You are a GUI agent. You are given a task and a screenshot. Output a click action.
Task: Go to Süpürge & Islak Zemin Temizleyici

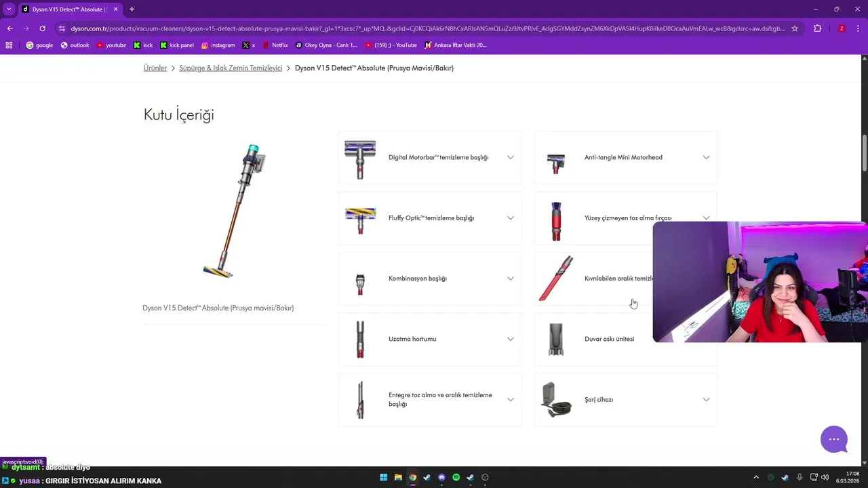231,68
